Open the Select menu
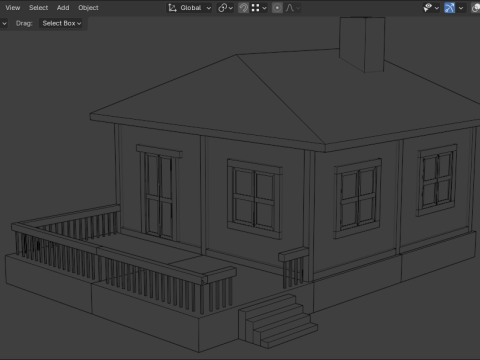Image resolution: width=480 pixels, height=360 pixels. (x=38, y=8)
